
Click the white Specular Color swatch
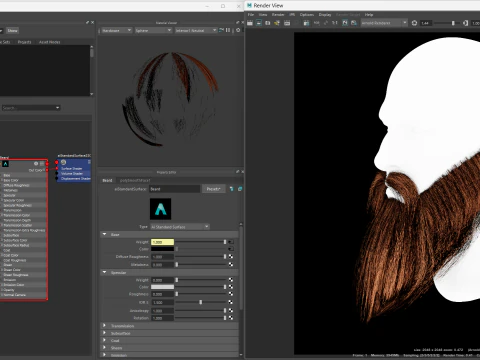click(162, 287)
